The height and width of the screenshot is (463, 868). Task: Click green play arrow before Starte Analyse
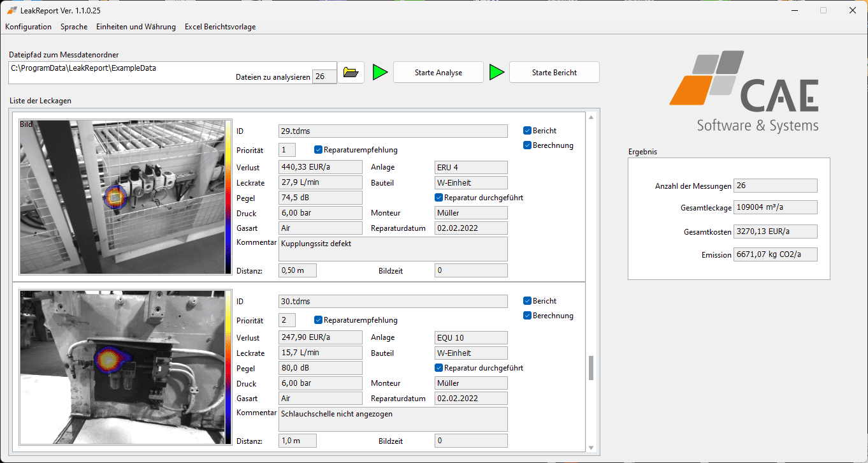click(x=380, y=72)
